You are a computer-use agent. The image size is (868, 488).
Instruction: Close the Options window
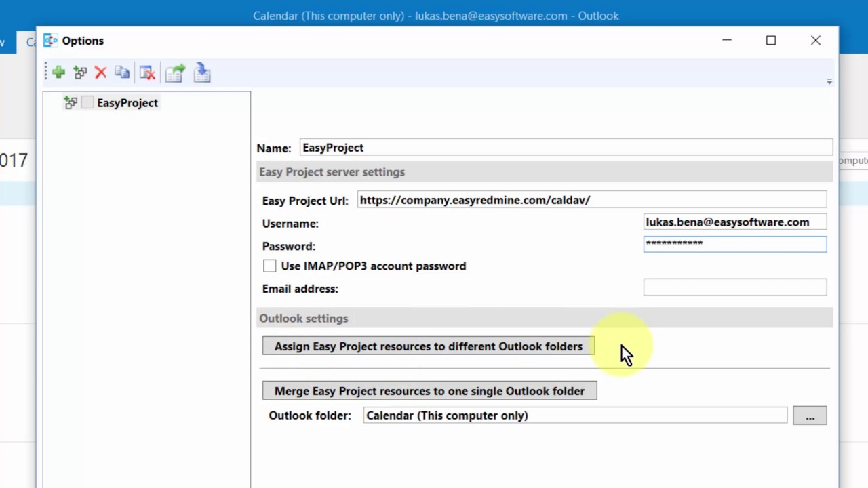click(x=816, y=41)
